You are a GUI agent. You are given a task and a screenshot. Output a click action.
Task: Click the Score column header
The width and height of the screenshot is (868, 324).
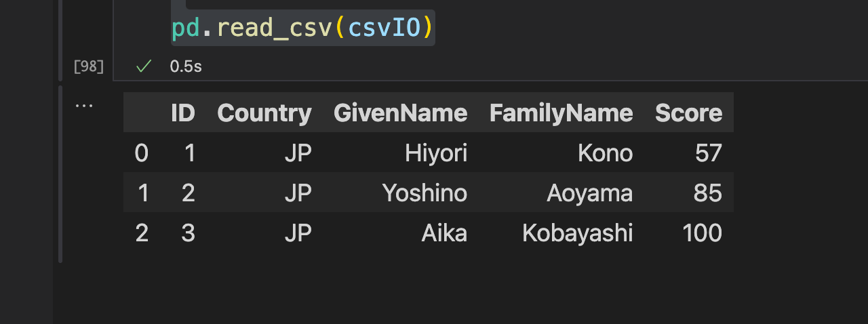tap(688, 113)
